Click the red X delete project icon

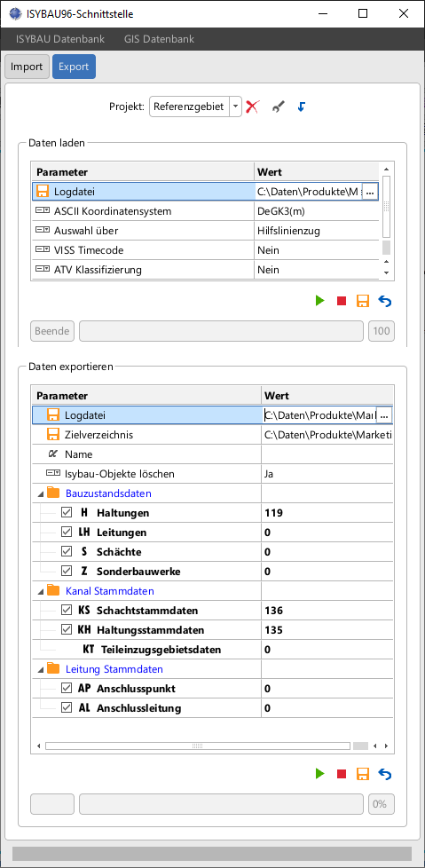click(252, 107)
